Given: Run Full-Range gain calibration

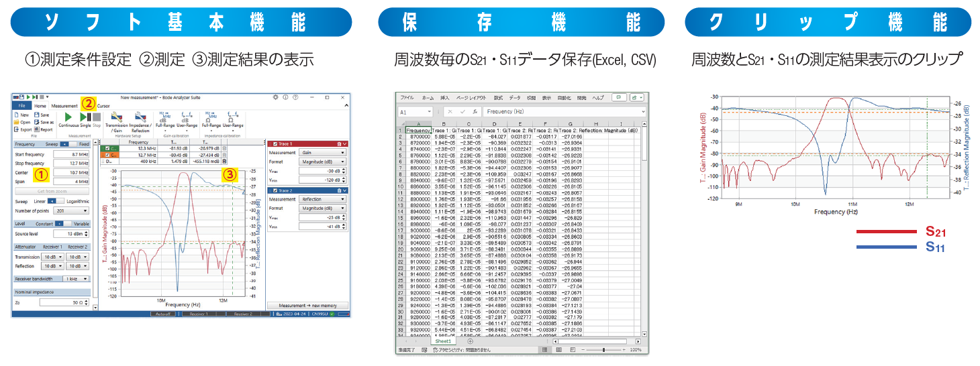Looking at the screenshot, I should [165, 121].
